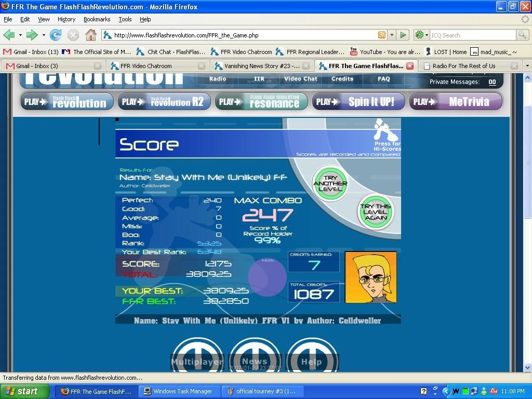Open the MeTrivia play banner
The image size is (532, 399).
click(456, 102)
